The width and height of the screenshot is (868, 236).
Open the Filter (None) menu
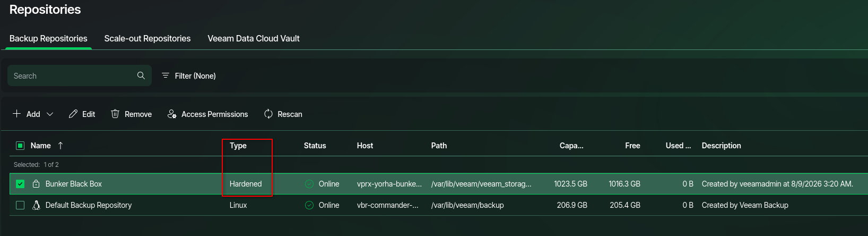(x=188, y=76)
